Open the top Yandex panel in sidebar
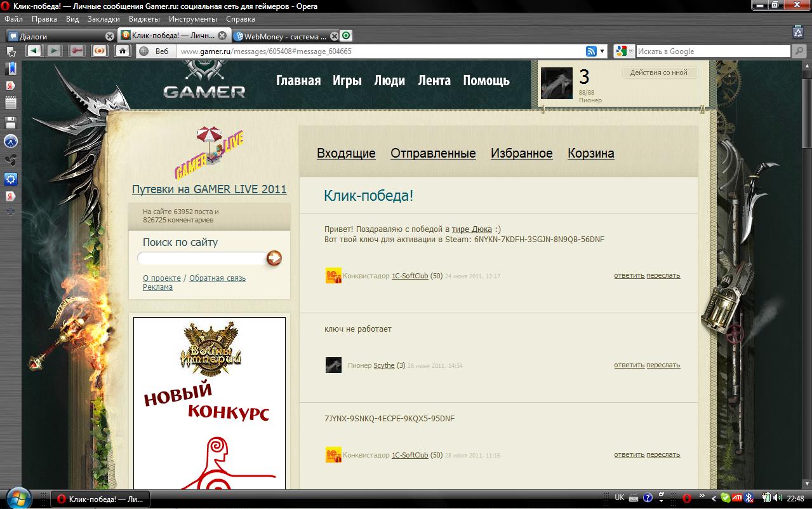The width and height of the screenshot is (812, 509). click(11, 85)
